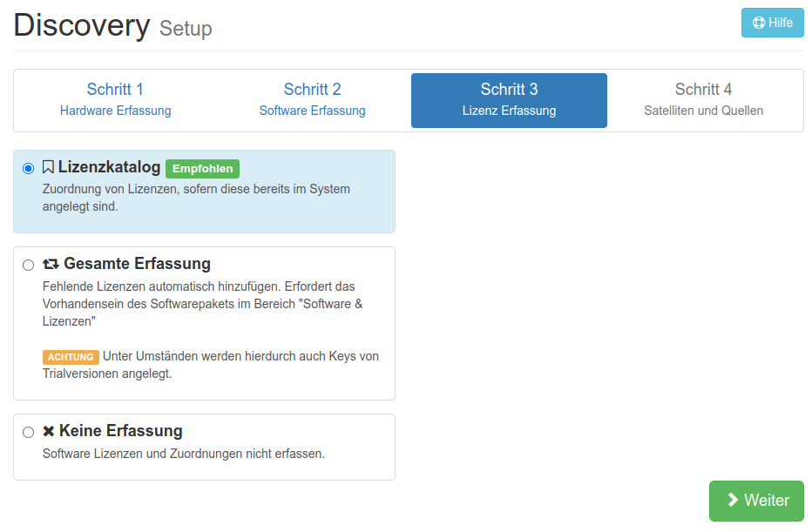Click the Setup subtitle text
This screenshot has height=532, width=812.
coord(186,29)
